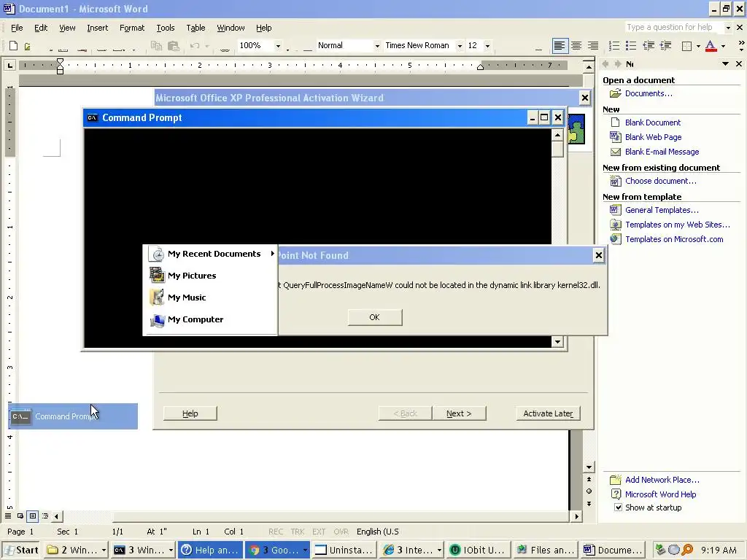
Task: Click the Previous Page double-arrow below scrollbar
Action: [x=589, y=479]
